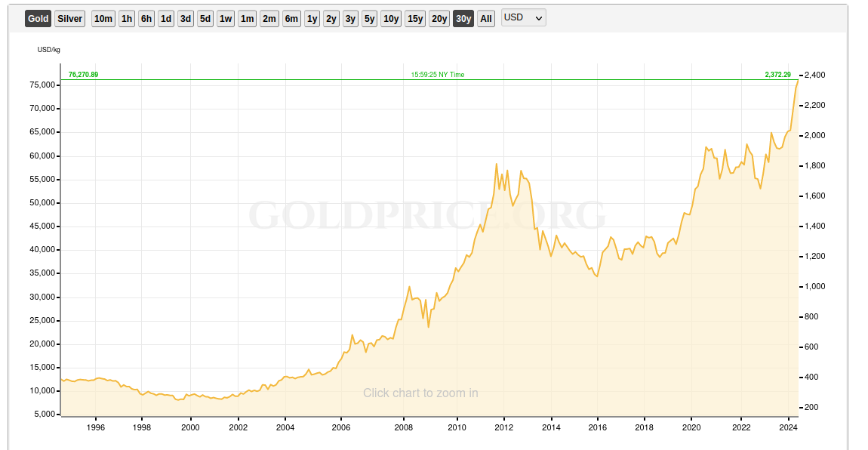868x450 pixels.
Task: Set chart range to 10m
Action: pos(103,19)
